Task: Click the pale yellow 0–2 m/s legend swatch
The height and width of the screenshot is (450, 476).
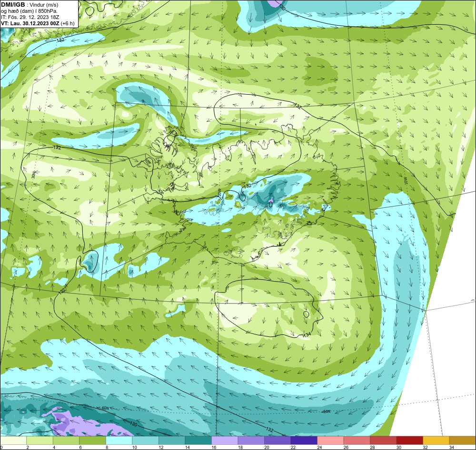Action: pos(13,440)
